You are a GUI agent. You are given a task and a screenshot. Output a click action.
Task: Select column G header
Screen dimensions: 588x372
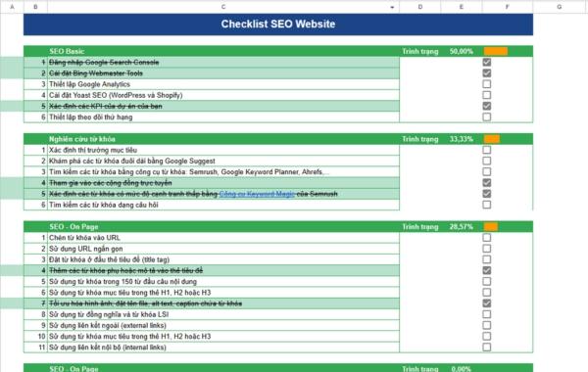pyautogui.click(x=560, y=7)
